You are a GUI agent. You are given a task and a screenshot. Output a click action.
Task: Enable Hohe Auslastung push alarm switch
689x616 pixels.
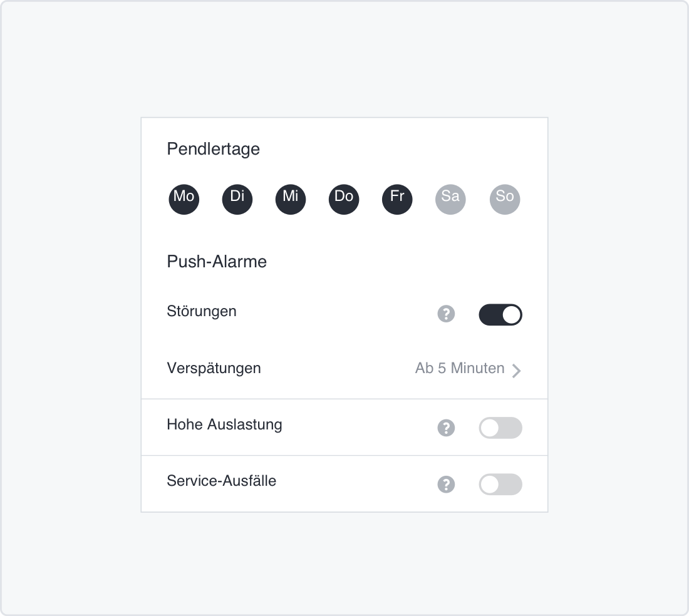pyautogui.click(x=500, y=428)
